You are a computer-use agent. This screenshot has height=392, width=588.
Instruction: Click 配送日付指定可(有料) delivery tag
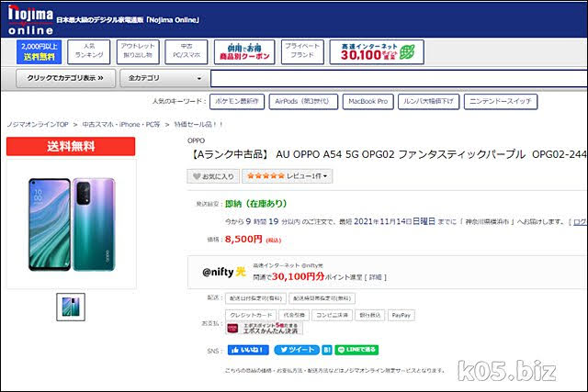point(255,298)
